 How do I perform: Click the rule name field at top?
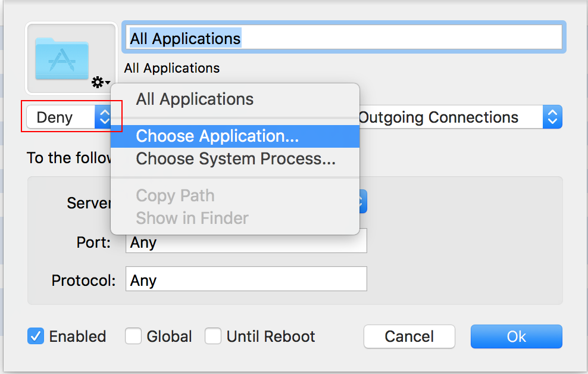[x=343, y=38]
